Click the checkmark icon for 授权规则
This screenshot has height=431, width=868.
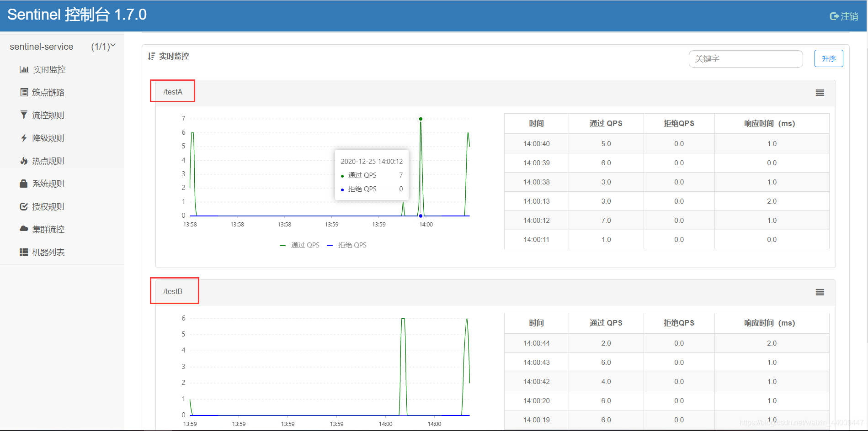click(x=24, y=206)
